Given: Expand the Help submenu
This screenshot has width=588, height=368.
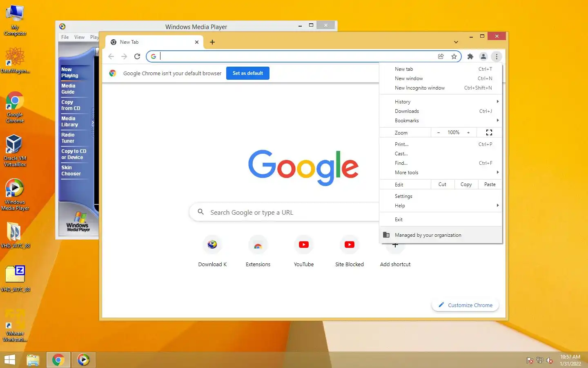Looking at the screenshot, I should 441,206.
